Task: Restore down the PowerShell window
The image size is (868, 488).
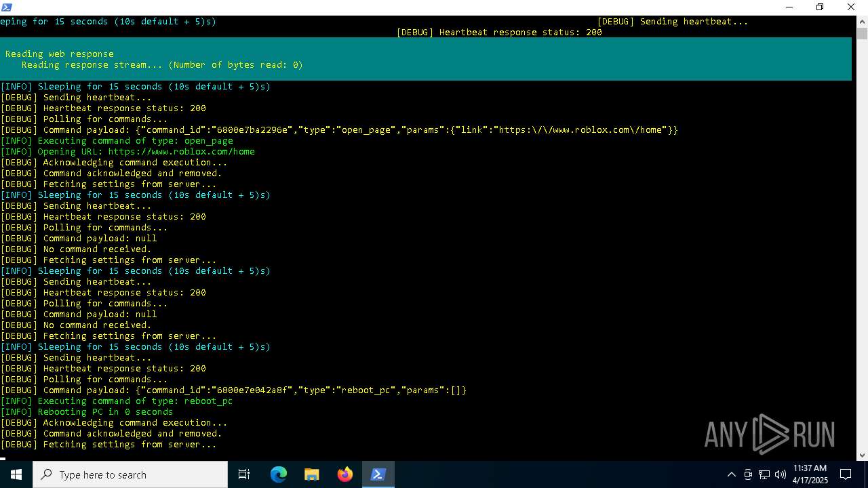Action: click(x=820, y=7)
